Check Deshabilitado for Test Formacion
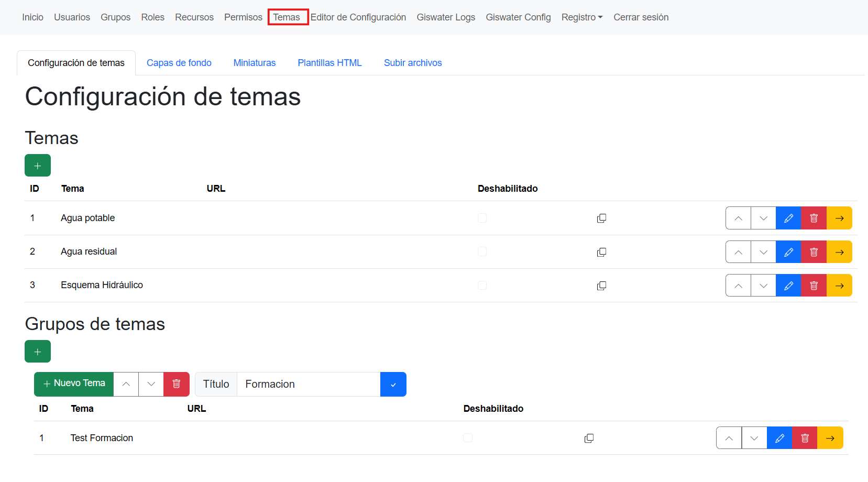This screenshot has height=482, width=868. coord(467,437)
